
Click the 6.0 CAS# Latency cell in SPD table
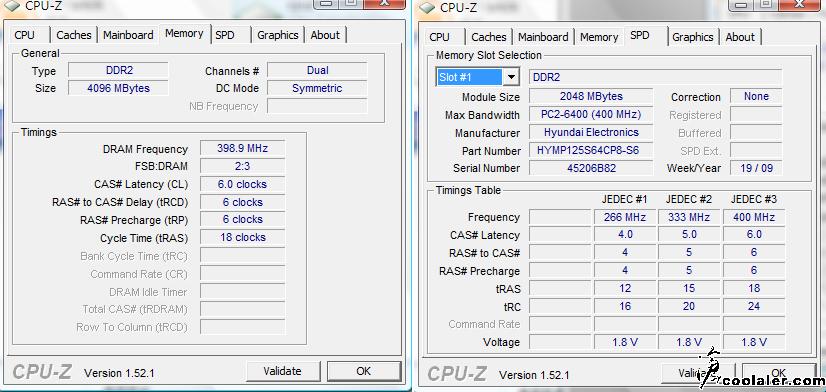[754, 234]
